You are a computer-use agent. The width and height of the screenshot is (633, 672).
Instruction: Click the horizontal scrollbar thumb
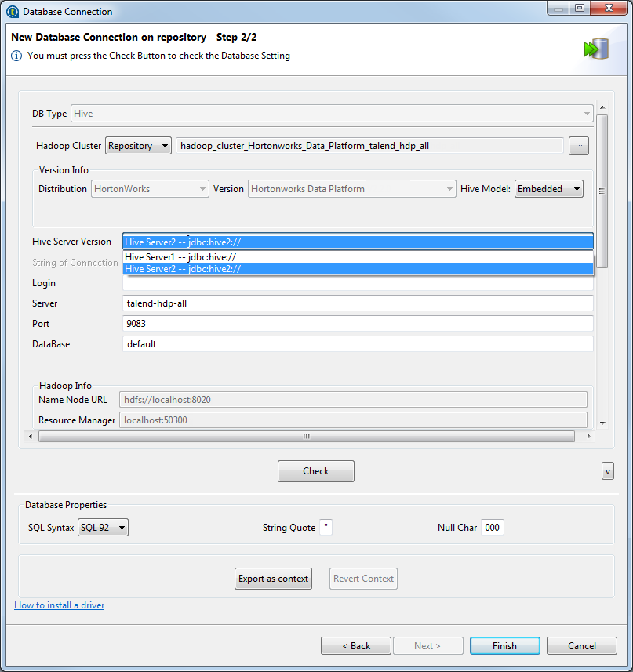[x=307, y=436]
